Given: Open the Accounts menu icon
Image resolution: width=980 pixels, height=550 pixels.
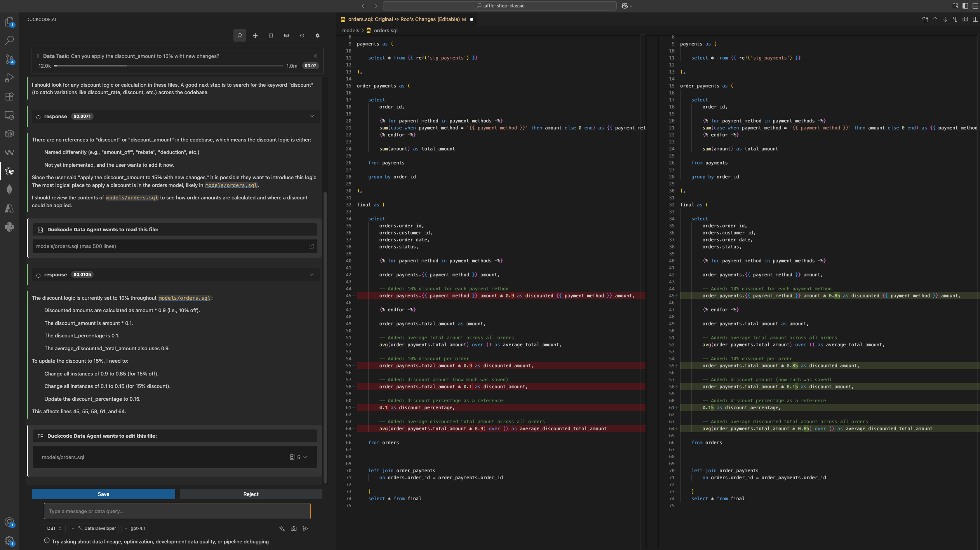Looking at the screenshot, I should point(9,522).
